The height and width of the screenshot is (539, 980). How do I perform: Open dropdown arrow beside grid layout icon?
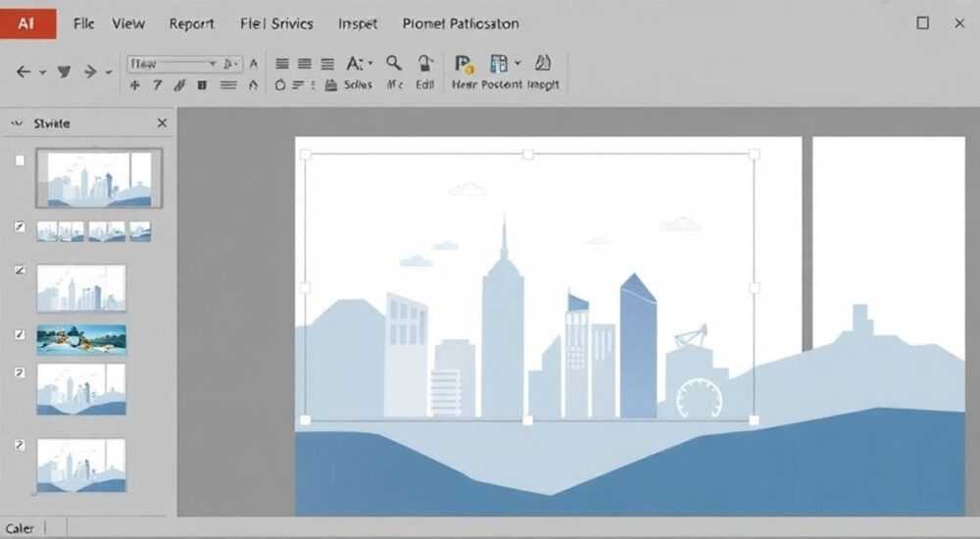coord(517,63)
